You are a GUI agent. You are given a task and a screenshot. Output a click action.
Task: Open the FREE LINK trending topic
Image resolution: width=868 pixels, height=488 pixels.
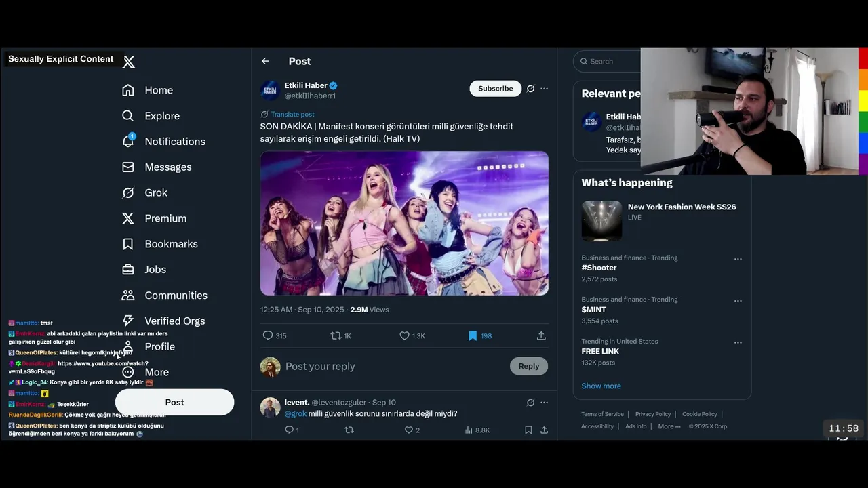pyautogui.click(x=600, y=352)
